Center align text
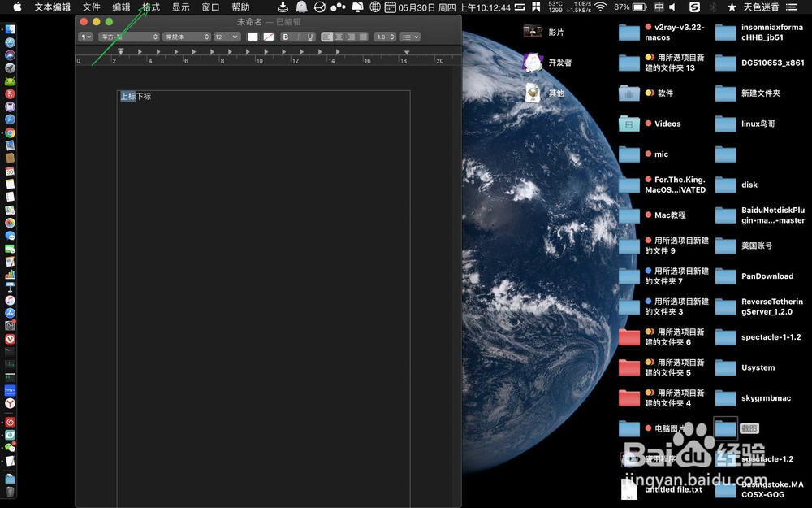Viewport: 812px width, 508px height. [x=339, y=37]
